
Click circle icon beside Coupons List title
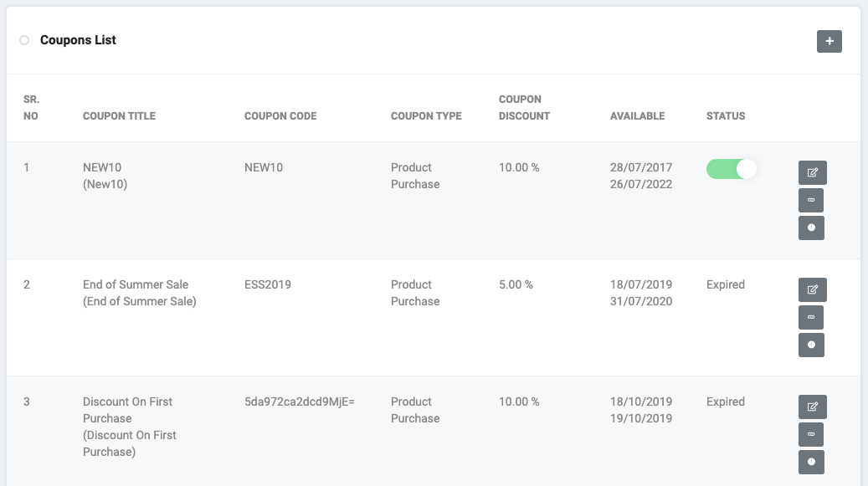pos(24,40)
